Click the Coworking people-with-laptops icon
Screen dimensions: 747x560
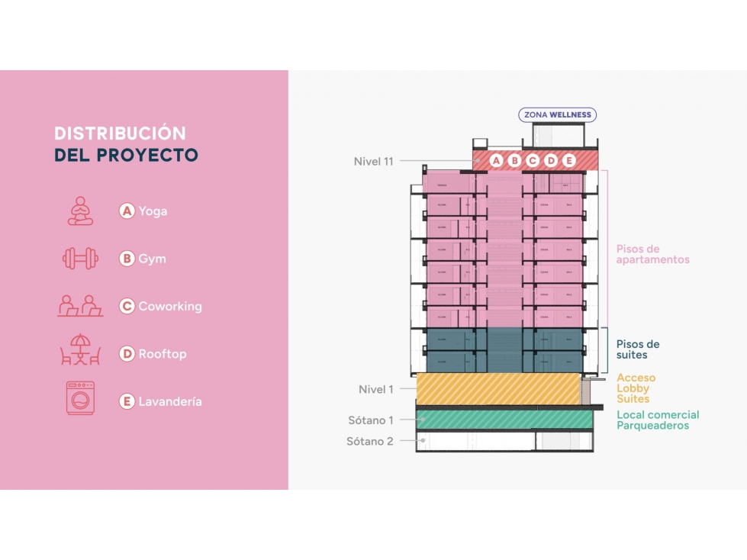click(x=81, y=306)
